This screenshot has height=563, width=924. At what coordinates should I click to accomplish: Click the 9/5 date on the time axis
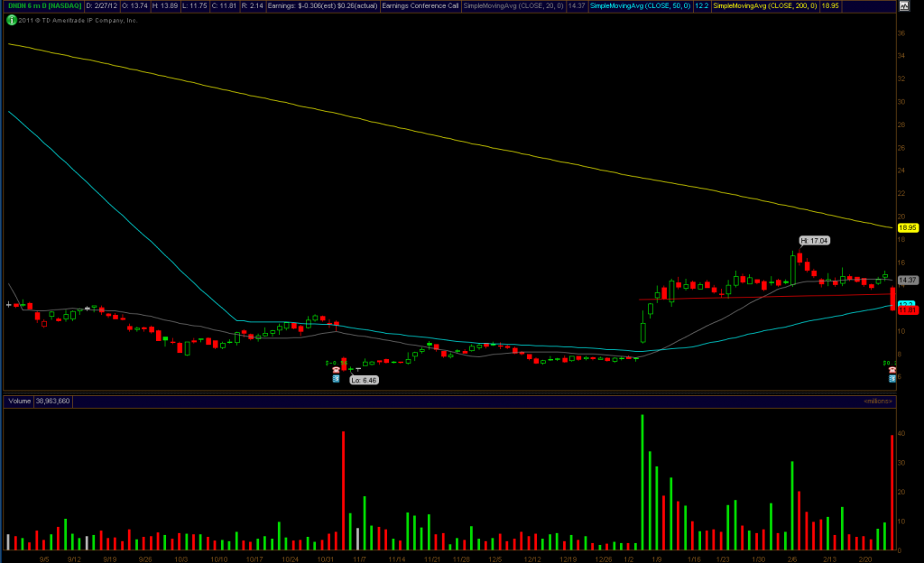(x=44, y=558)
